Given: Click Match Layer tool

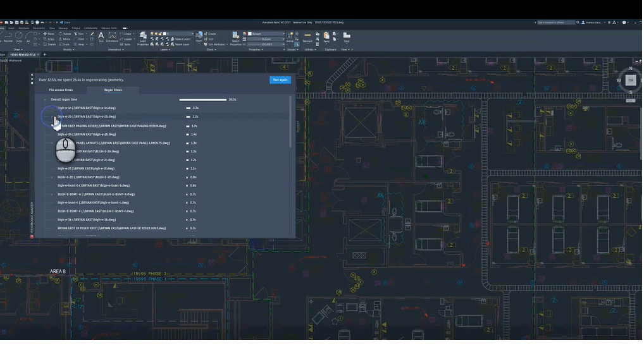Looking at the screenshot, I should 181,44.
